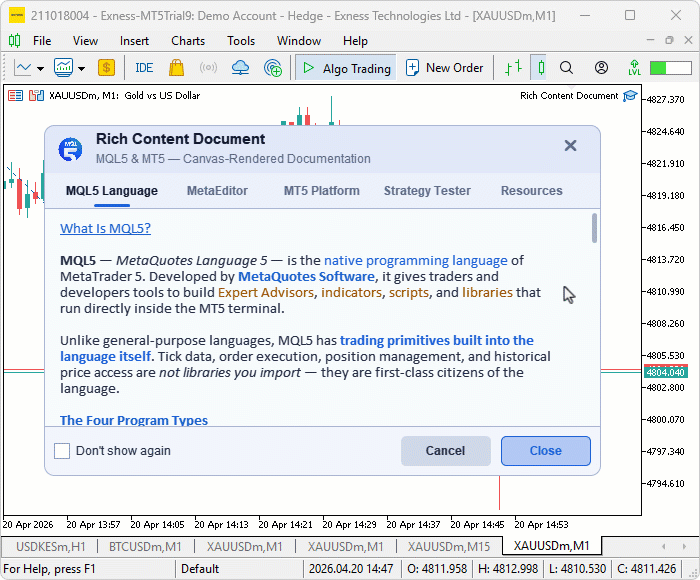Open the Insert menu
Image resolution: width=700 pixels, height=580 pixels.
coord(134,41)
